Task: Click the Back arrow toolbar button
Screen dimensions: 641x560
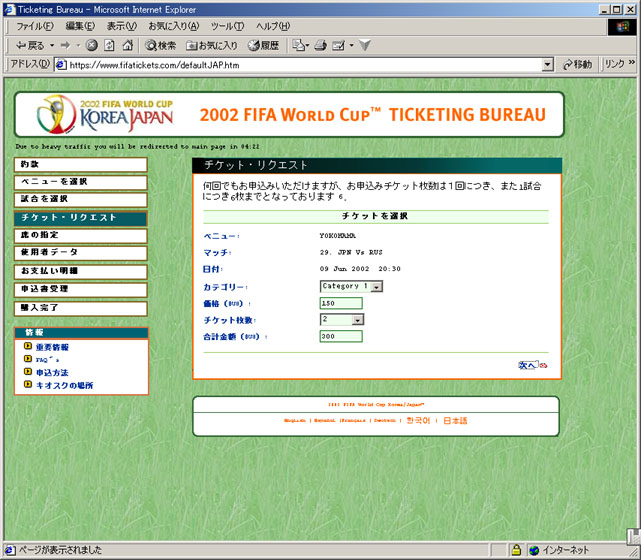Action: pyautogui.click(x=29, y=45)
